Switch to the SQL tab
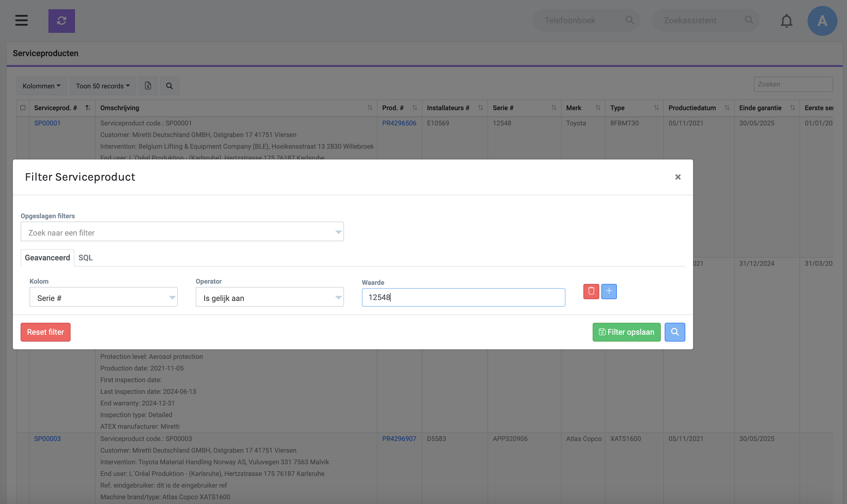Screen dimensions: 847x504 coord(85,258)
